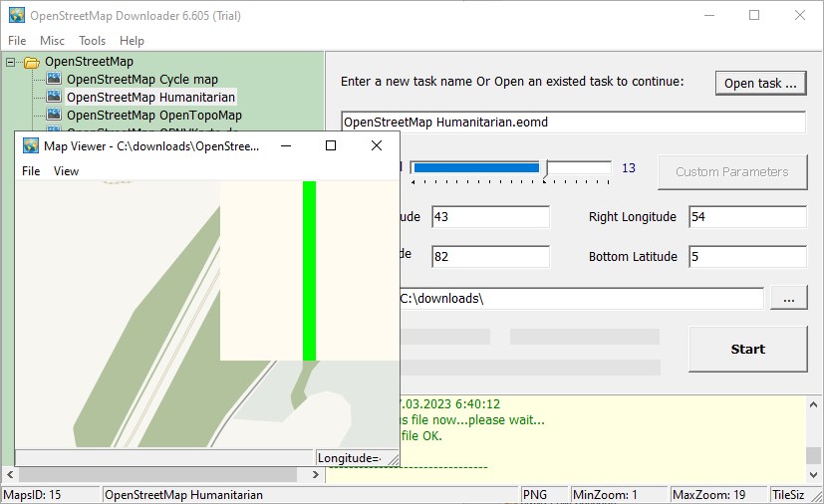
Task: Open the Map Viewer File menu
Action: (x=31, y=170)
